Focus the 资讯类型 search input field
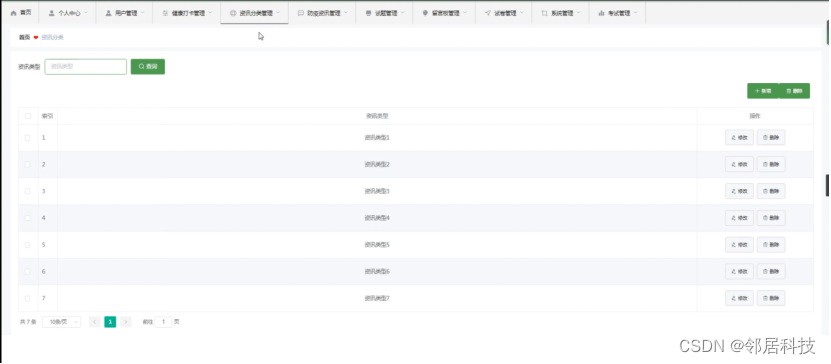 86,67
